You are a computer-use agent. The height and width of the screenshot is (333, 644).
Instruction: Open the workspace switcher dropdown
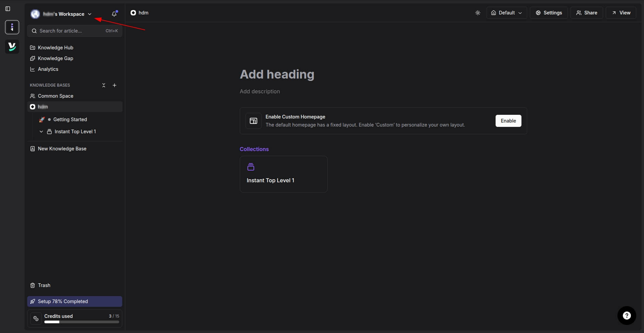point(89,14)
